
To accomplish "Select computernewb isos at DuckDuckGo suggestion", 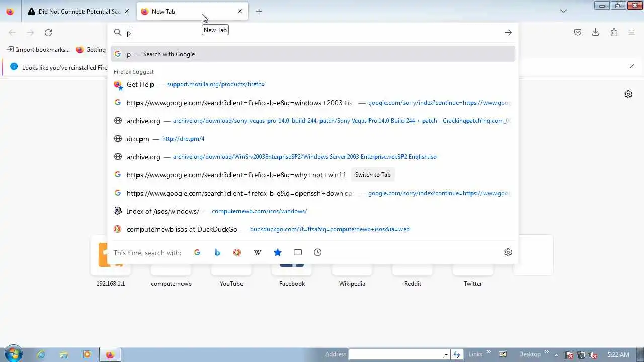I will (313, 229).
